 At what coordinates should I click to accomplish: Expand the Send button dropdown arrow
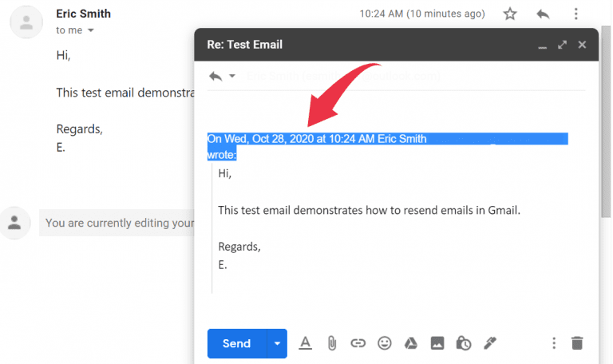click(x=277, y=343)
